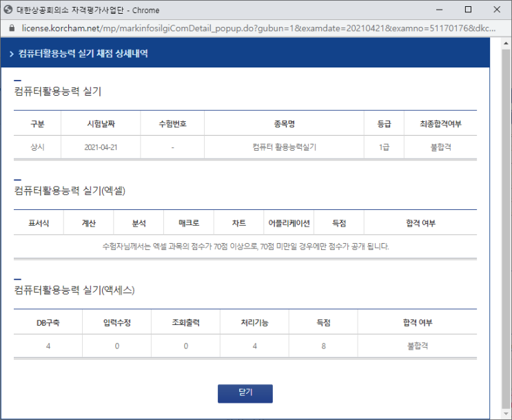Click the Excel score notice message
The width and height of the screenshot is (512, 420).
pos(245,246)
